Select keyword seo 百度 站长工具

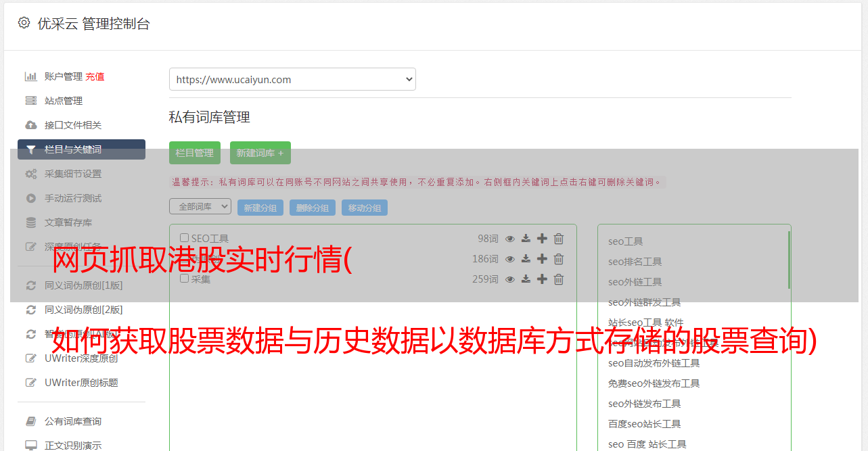(647, 444)
